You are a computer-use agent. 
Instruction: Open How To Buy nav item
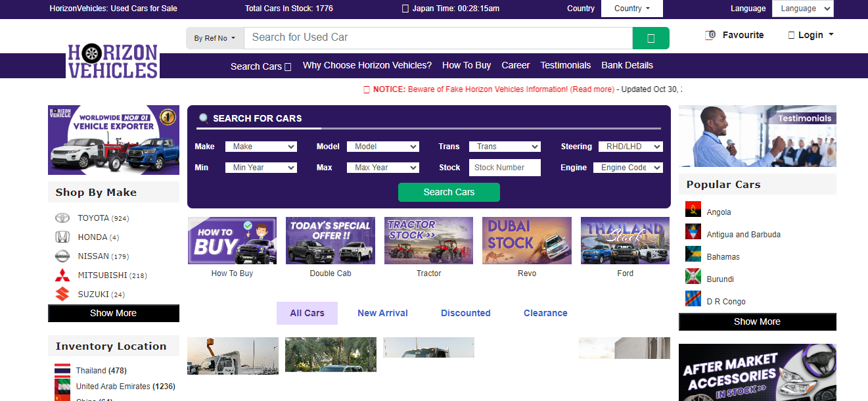[x=467, y=65]
